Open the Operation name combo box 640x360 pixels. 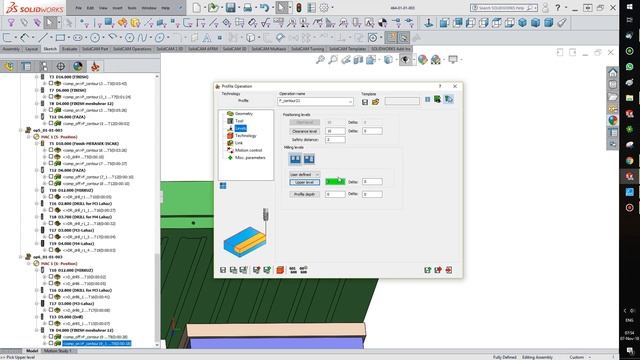(315, 101)
